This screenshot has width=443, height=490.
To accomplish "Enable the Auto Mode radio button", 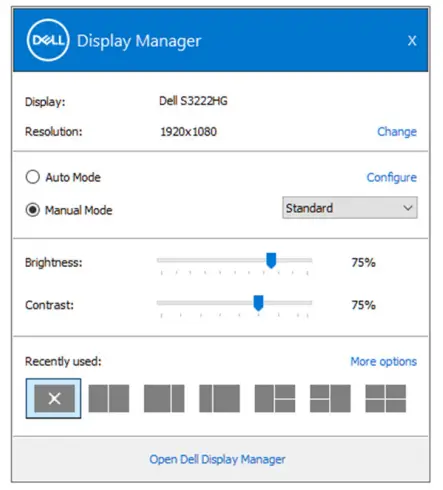I will click(33, 177).
